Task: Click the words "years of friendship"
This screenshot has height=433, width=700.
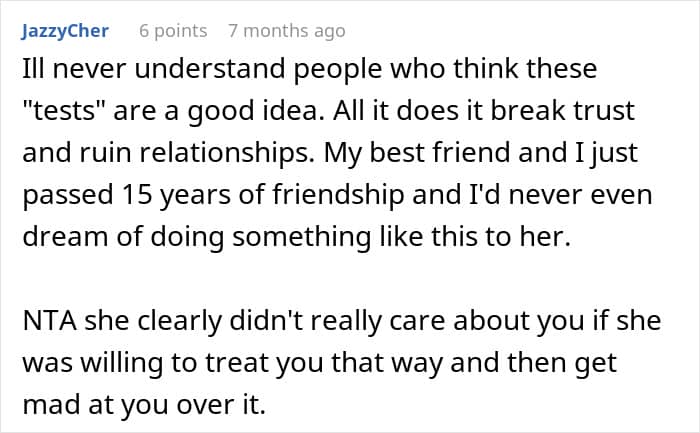Action: [282, 195]
